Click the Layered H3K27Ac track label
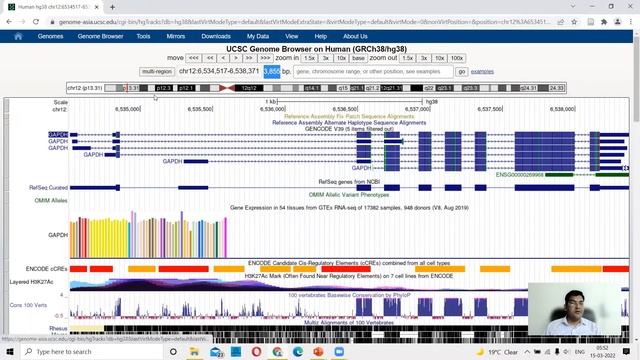640x360 pixels. (31, 282)
